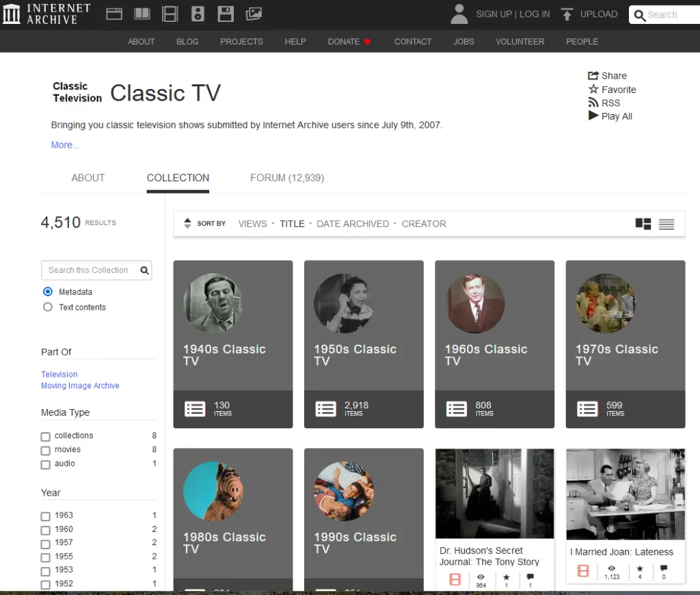Open the Blog menu item
The width and height of the screenshot is (700, 595).
coord(187,42)
